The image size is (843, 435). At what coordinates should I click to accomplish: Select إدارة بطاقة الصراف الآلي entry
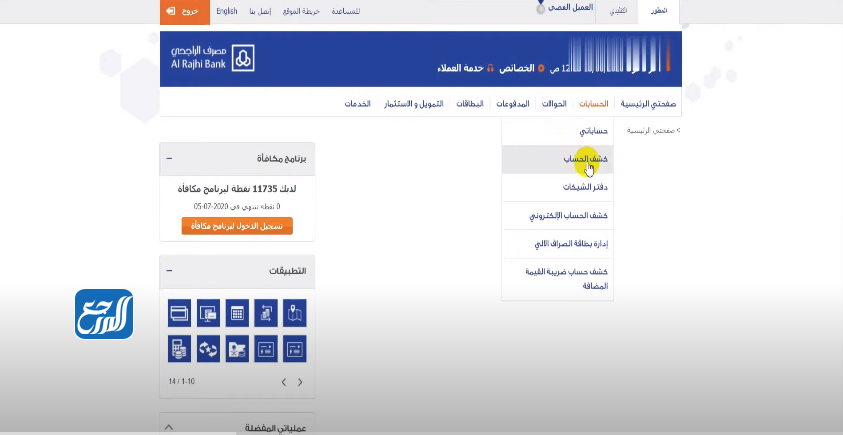click(x=558, y=244)
